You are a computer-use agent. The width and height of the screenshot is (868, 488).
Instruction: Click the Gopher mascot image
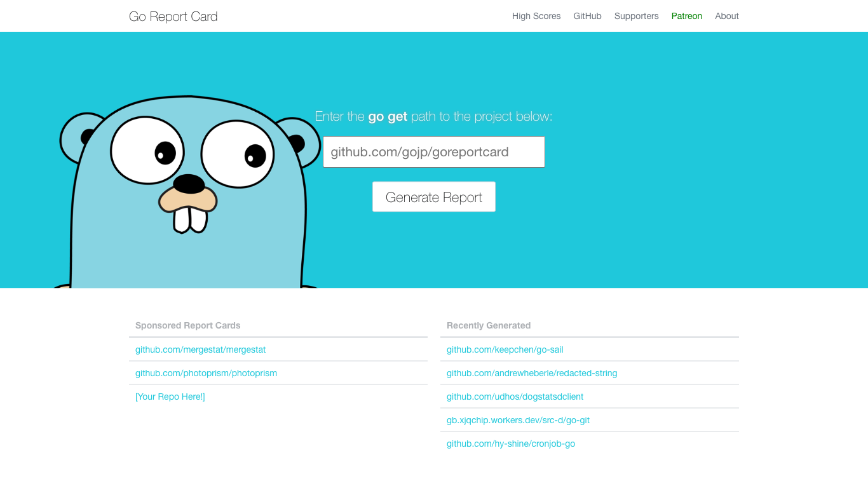pyautogui.click(x=188, y=193)
